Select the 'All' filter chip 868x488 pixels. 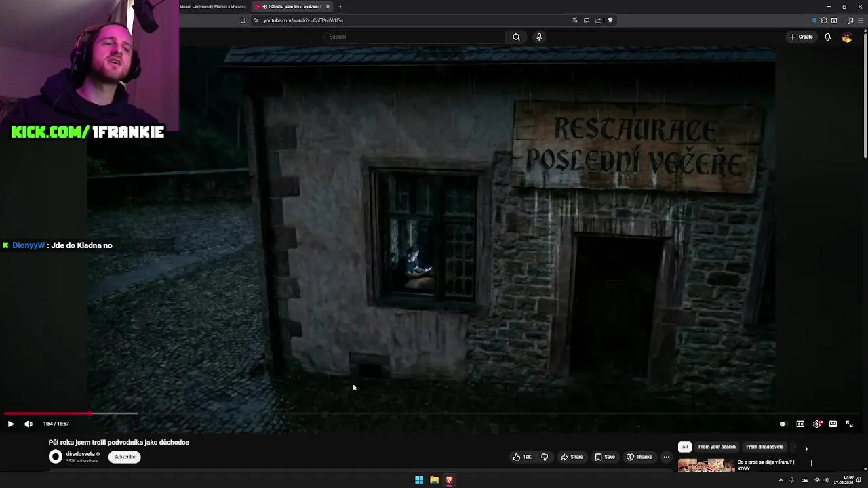tap(685, 447)
